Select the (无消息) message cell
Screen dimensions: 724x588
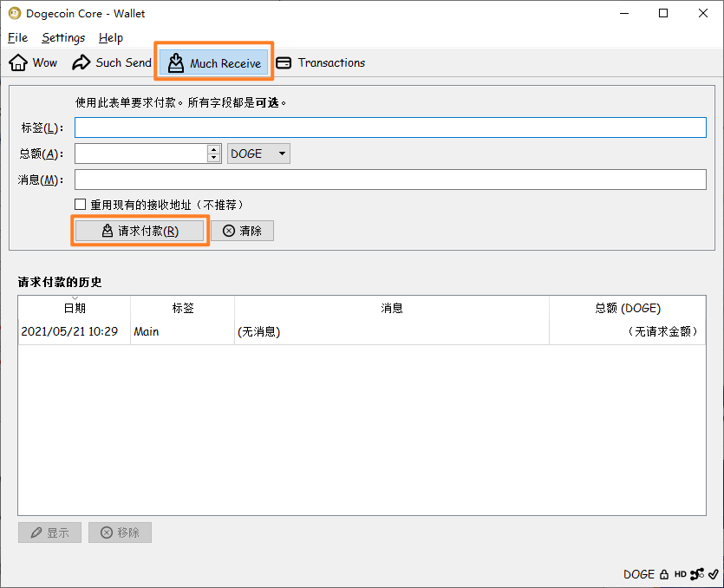point(392,331)
